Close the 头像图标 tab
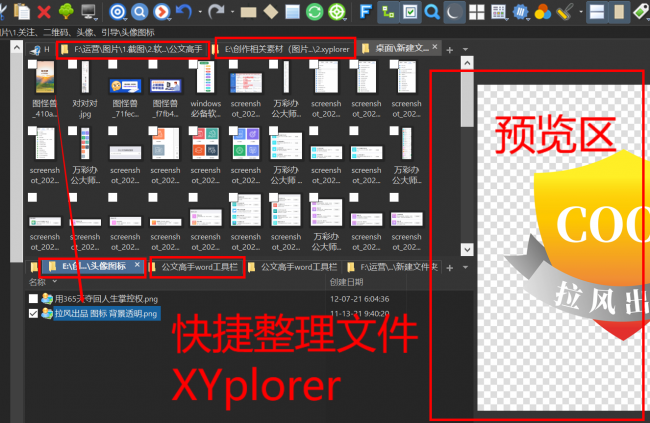This screenshot has width=650, height=423. 137,265
